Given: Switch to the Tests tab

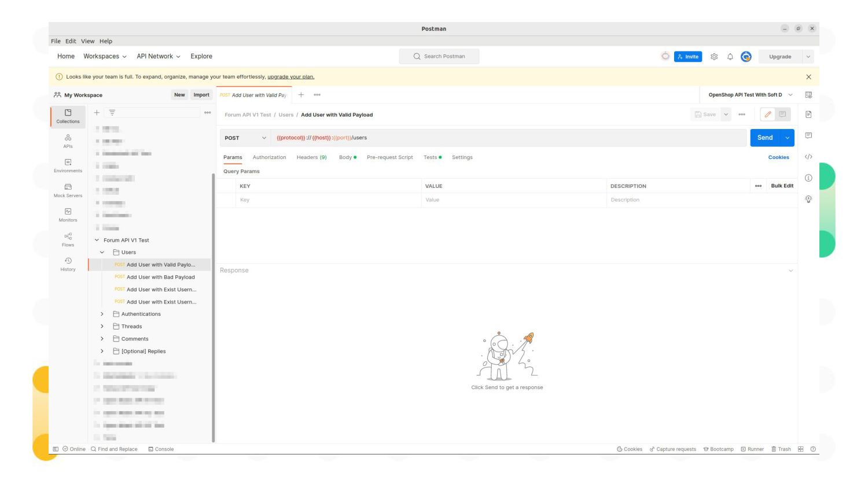Looking at the screenshot, I should tap(432, 157).
